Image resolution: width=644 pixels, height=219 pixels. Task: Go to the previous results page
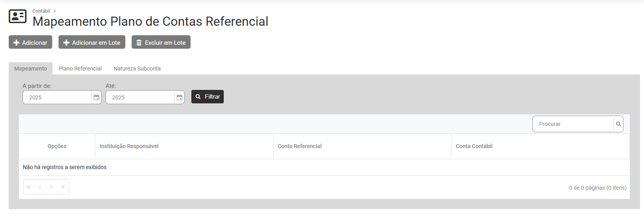point(40,187)
